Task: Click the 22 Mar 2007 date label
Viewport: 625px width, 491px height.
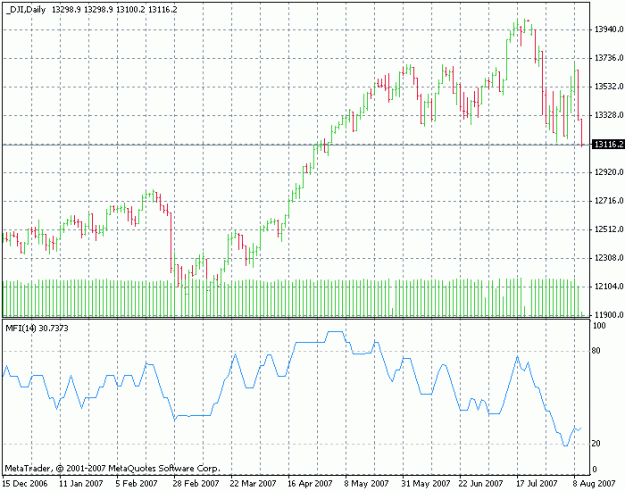Action: pos(253,484)
